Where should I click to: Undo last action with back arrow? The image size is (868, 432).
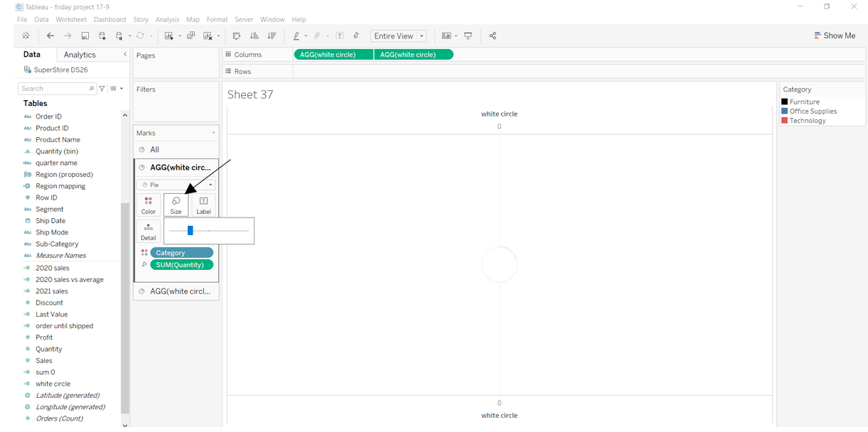tap(50, 36)
